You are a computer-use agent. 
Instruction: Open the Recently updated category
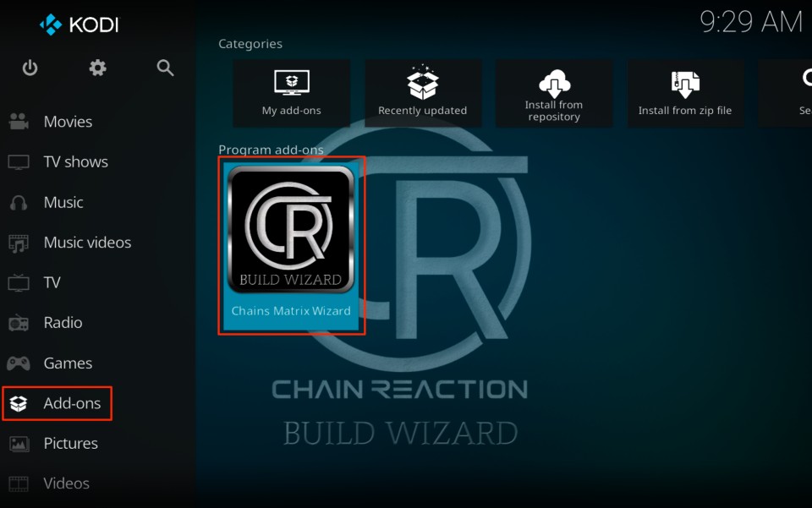(423, 93)
